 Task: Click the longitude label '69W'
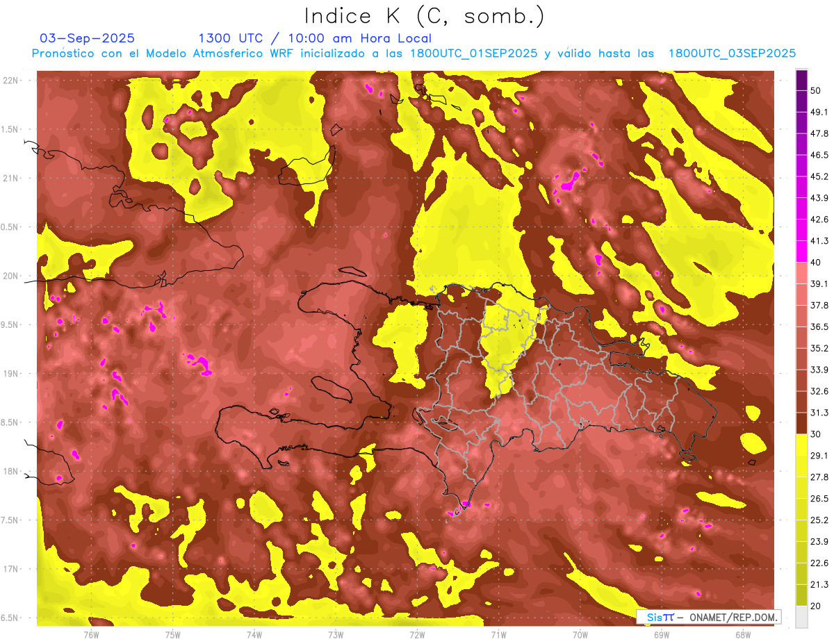[662, 634]
